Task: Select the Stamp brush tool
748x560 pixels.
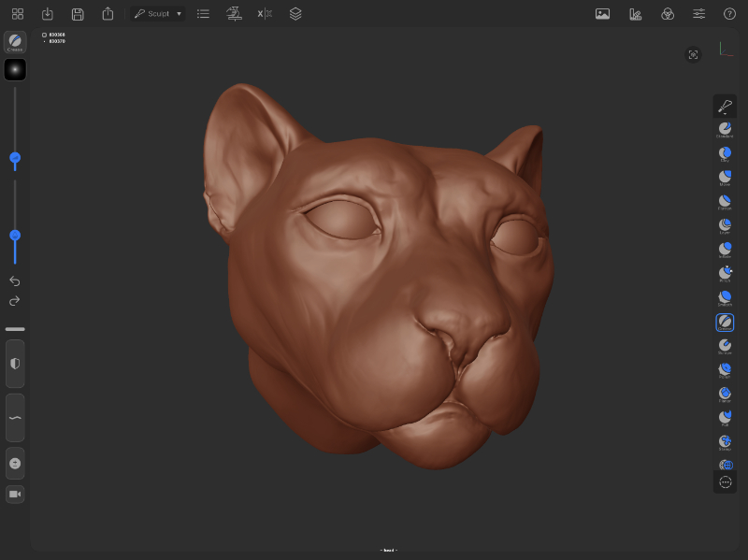Action: click(725, 442)
